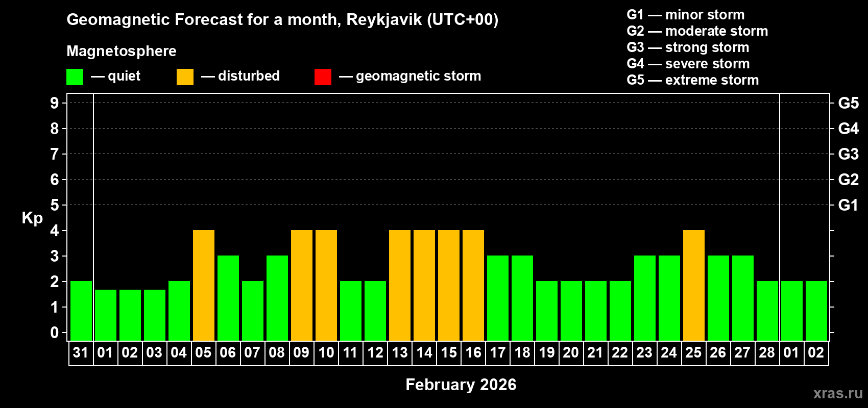The height and width of the screenshot is (408, 868).
Task: Click the green bar above date 17
Action: tap(498, 298)
